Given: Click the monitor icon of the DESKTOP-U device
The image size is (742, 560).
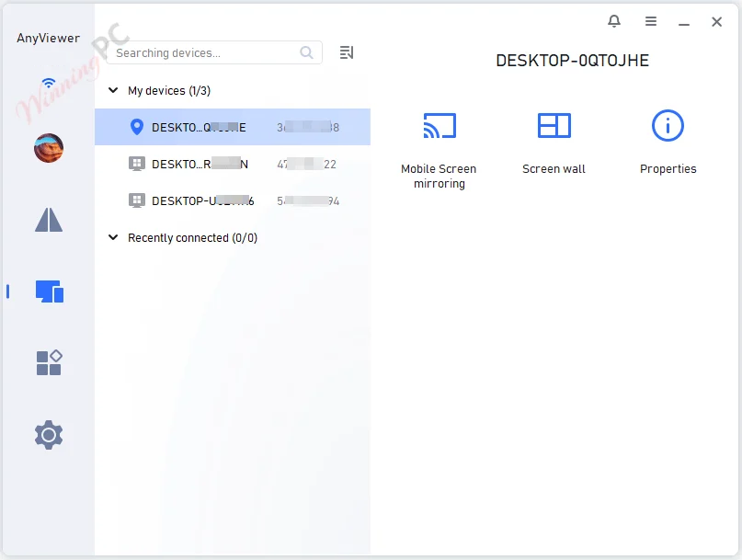Looking at the screenshot, I should pos(137,200).
